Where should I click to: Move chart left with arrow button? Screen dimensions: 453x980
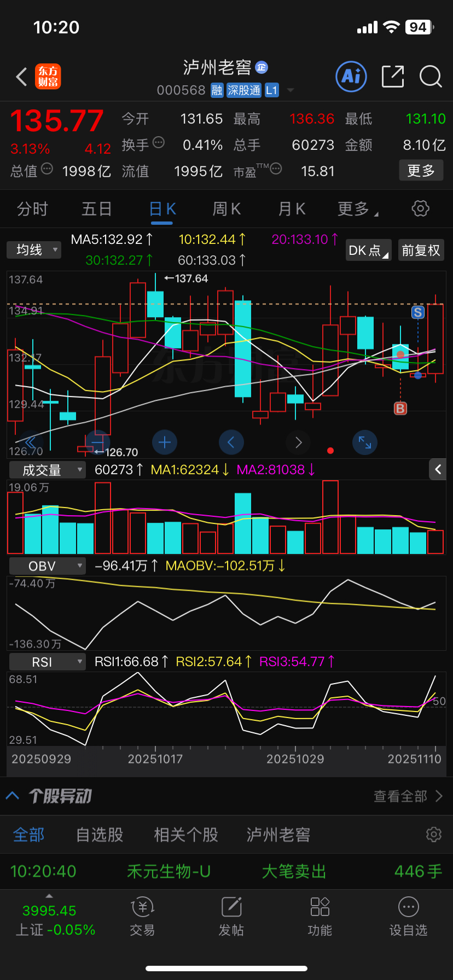pyautogui.click(x=231, y=442)
